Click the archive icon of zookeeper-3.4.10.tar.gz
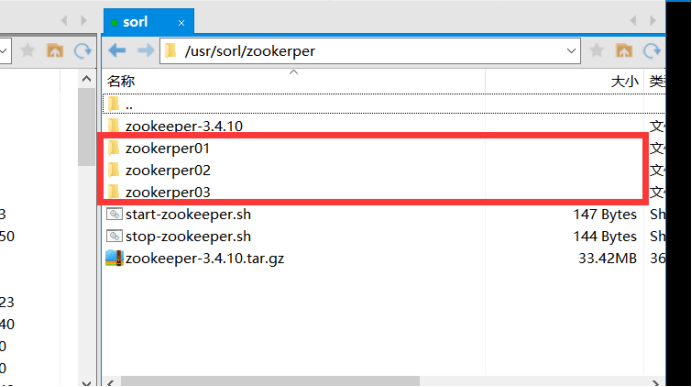Viewport: 692px width, 387px height. click(x=114, y=258)
